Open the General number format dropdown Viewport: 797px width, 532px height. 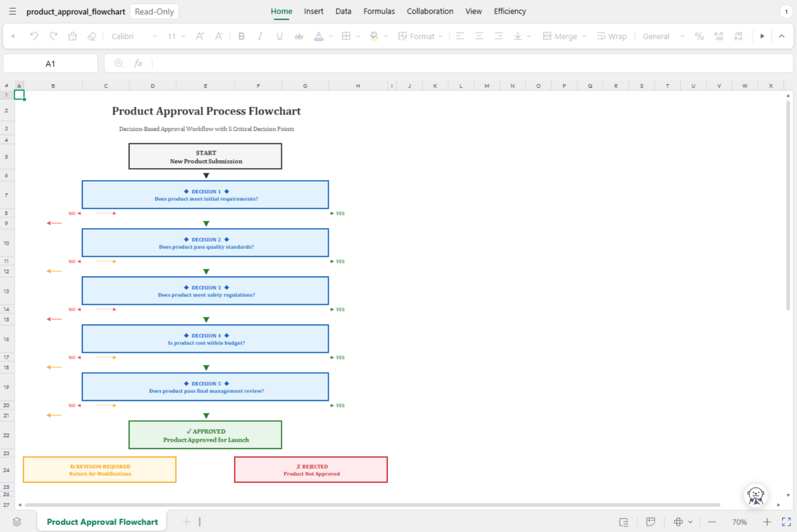click(x=663, y=36)
